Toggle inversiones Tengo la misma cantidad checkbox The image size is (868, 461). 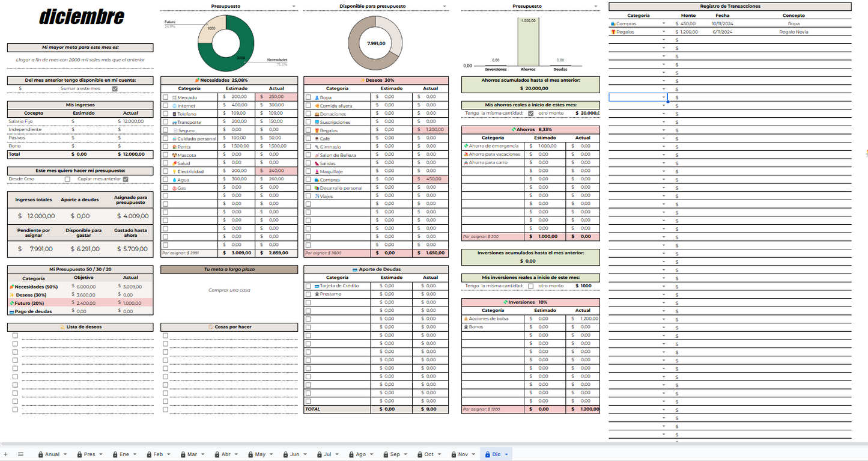pyautogui.click(x=530, y=286)
